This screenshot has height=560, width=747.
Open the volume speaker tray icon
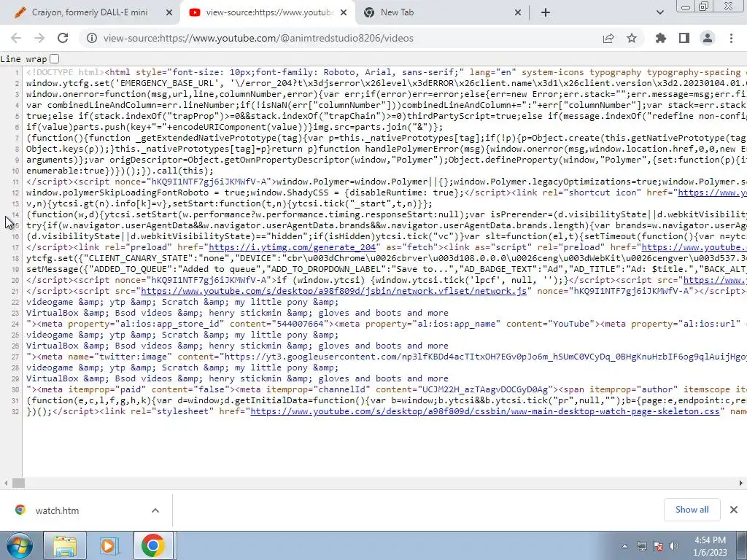pyautogui.click(x=674, y=546)
